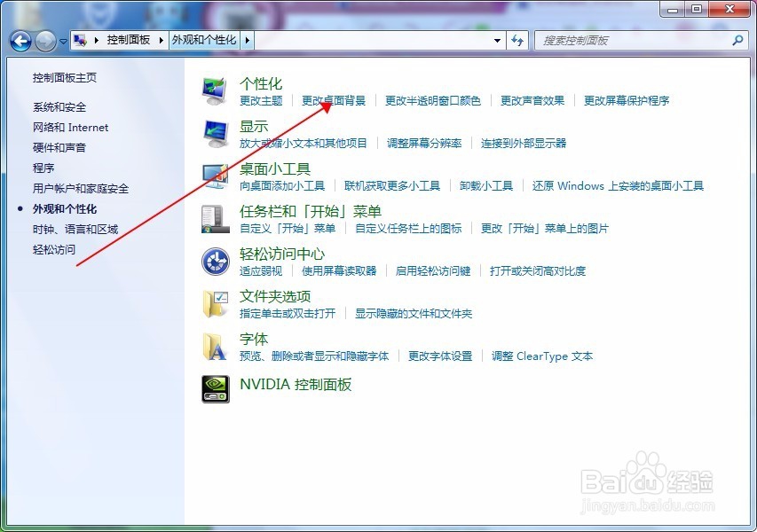Open 程序 in the sidebar
The width and height of the screenshot is (757, 532).
43,168
